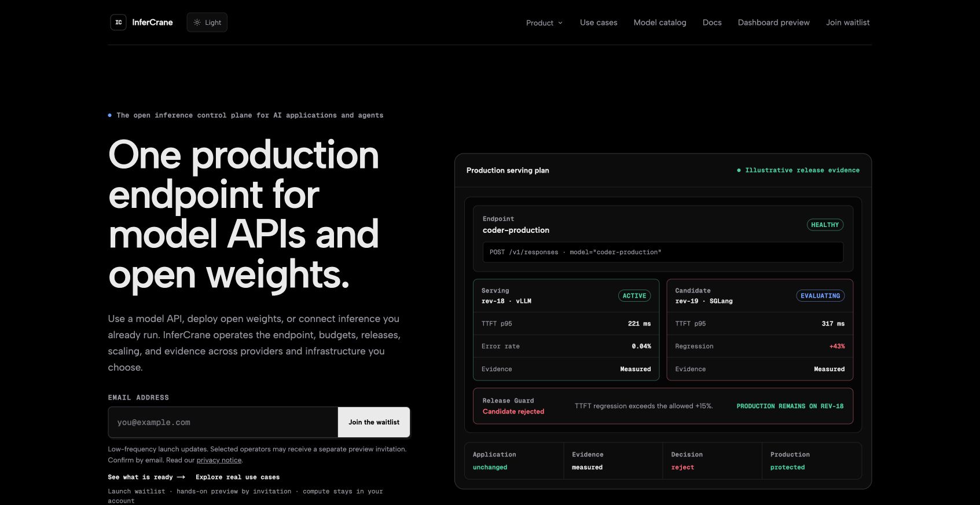Click the Join the waitlist button
980x505 pixels.
pos(374,422)
